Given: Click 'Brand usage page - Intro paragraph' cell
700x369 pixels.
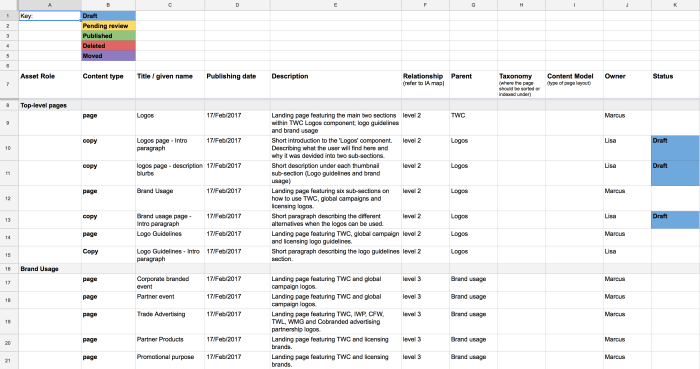Looking at the screenshot, I should click(170, 220).
